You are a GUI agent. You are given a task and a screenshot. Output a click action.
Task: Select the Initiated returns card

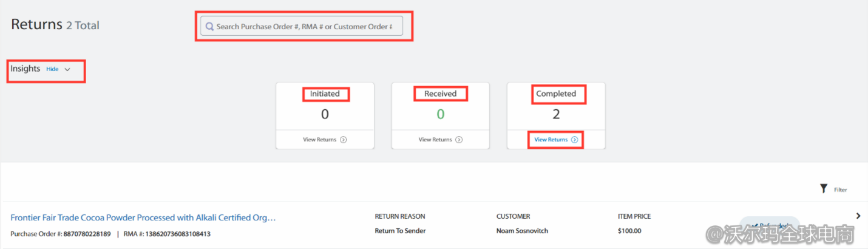325,115
